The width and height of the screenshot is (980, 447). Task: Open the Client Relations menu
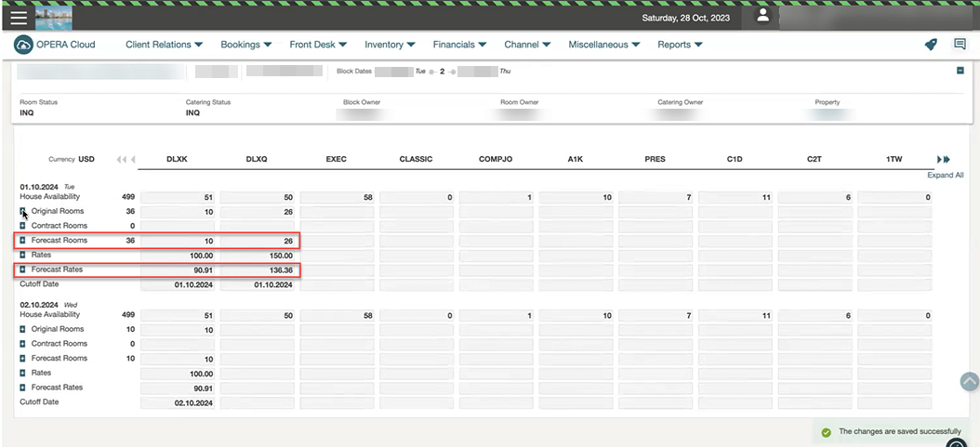tap(165, 45)
